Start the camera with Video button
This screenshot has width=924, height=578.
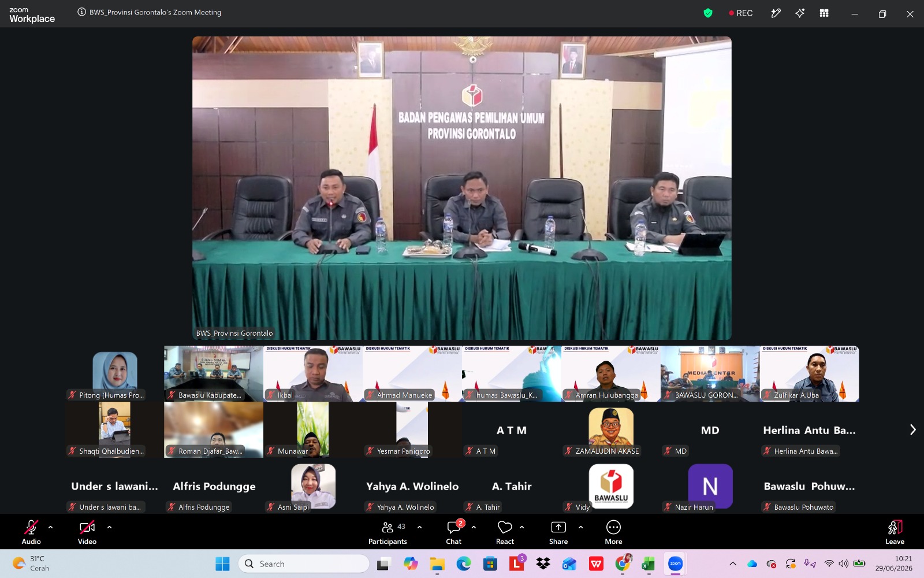point(87,532)
